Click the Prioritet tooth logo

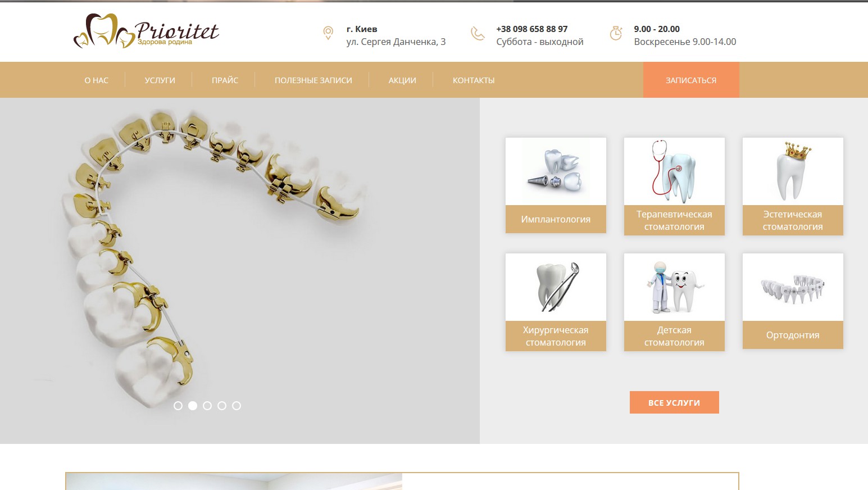146,31
